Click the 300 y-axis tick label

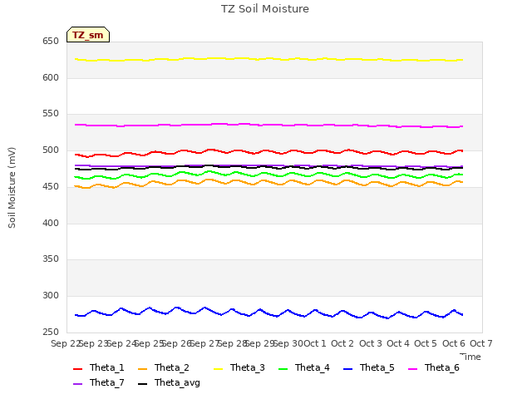point(51,296)
